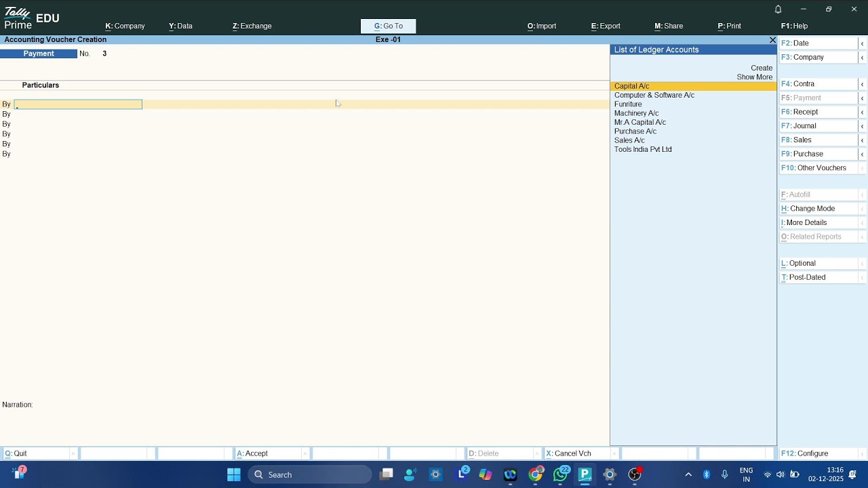Expand the F3: Company button arrow

tap(863, 58)
